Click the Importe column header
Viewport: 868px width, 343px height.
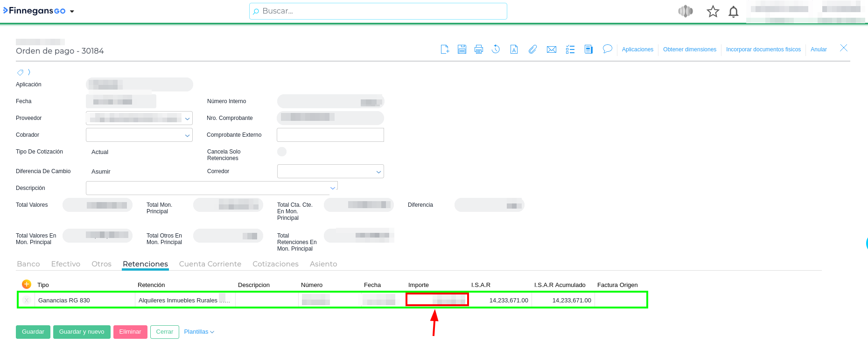(x=419, y=285)
